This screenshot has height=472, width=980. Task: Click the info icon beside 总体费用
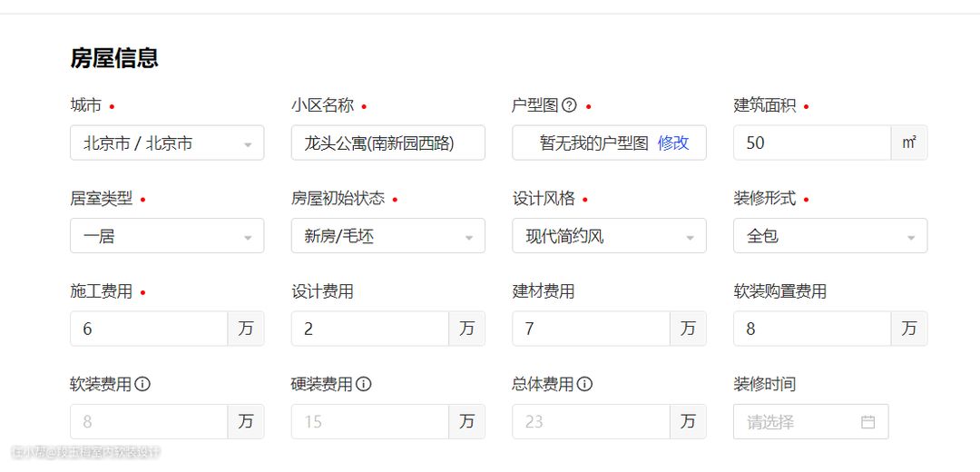pyautogui.click(x=584, y=384)
